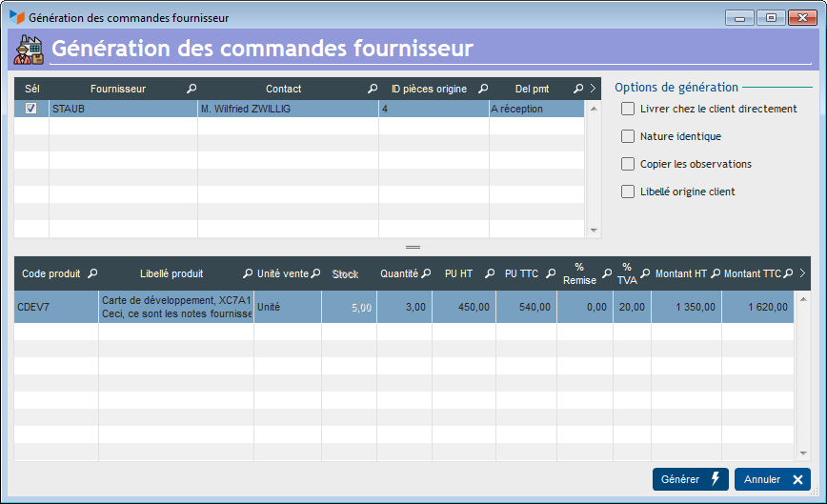This screenshot has width=827, height=504.
Task: Check Copier les observations option
Action: [x=628, y=164]
